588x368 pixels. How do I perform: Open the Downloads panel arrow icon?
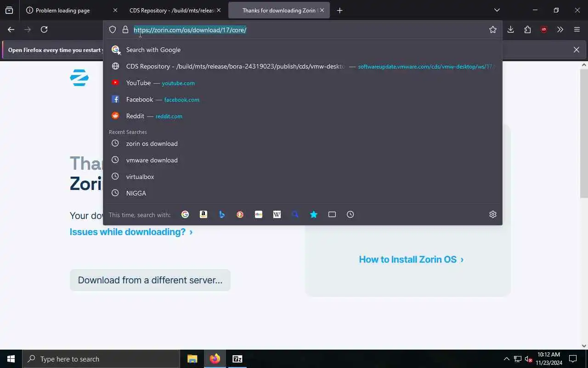(x=511, y=29)
